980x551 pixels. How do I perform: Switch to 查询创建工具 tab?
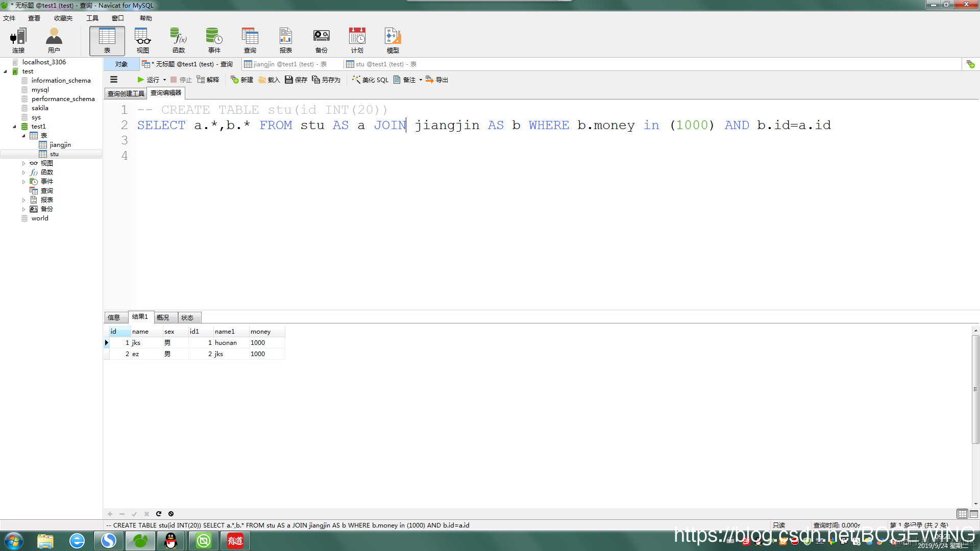126,93
